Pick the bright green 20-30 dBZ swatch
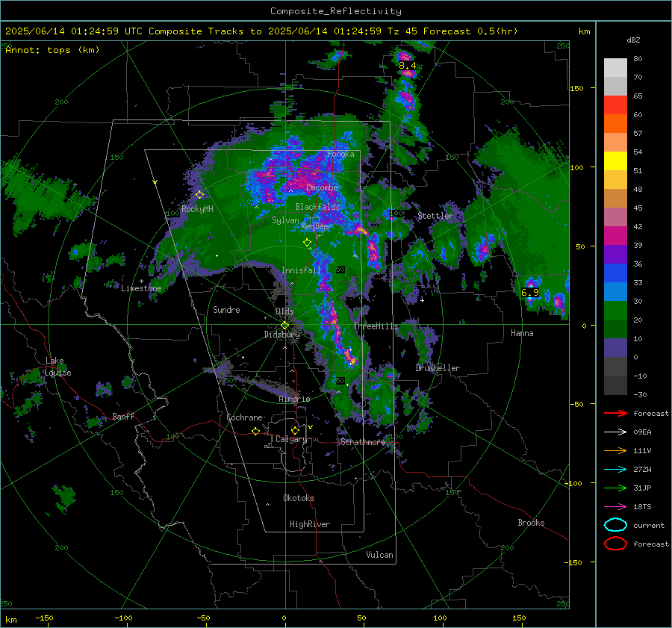The width and height of the screenshot is (672, 628). pos(615,311)
